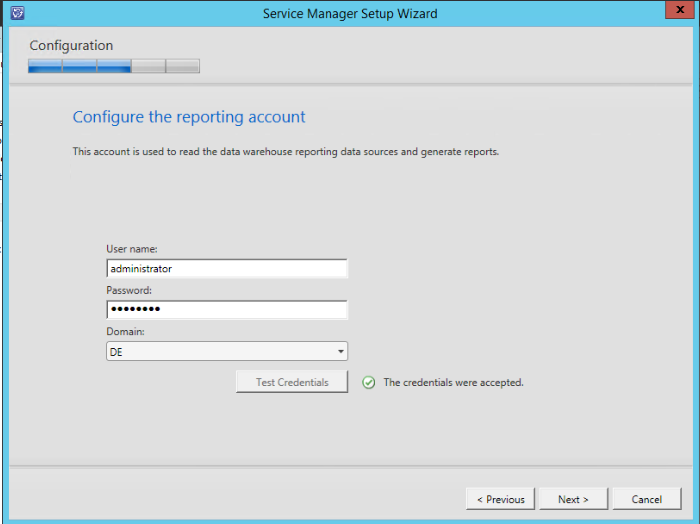Screen dimensions: 700x524
Task: Click the green credentials accepted checkmark icon
Action: pos(369,382)
